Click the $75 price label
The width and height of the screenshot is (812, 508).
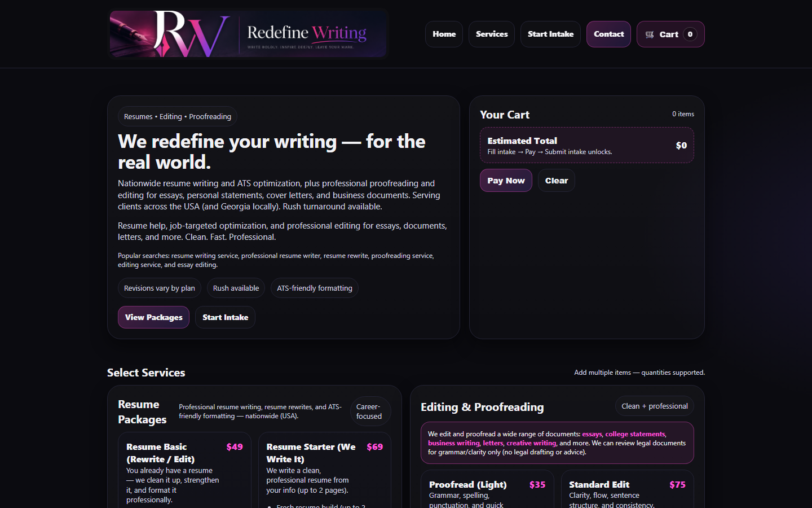677,484
